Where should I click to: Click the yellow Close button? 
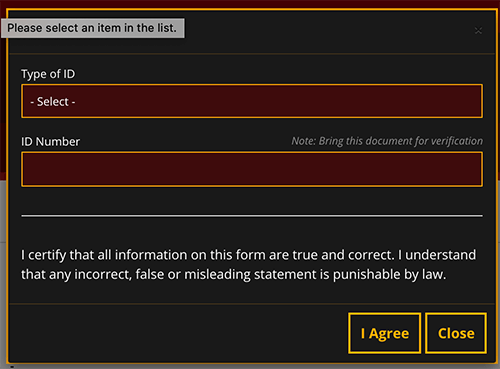456,333
